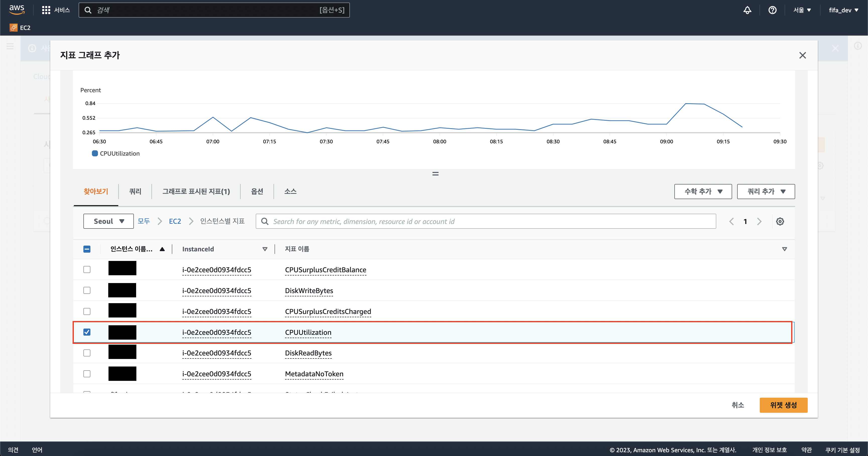Toggle the select-all header checkbox
Image resolution: width=868 pixels, height=456 pixels.
(87, 249)
